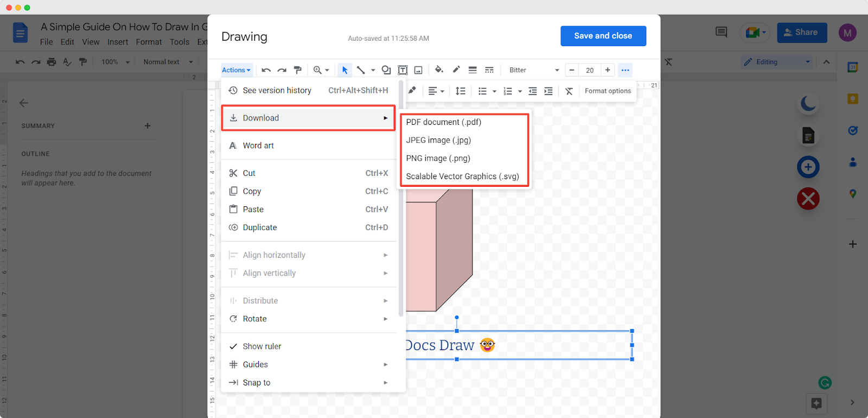This screenshot has height=418, width=868.
Task: Click the Grammarly icon at bottom right
Action: pyautogui.click(x=825, y=383)
